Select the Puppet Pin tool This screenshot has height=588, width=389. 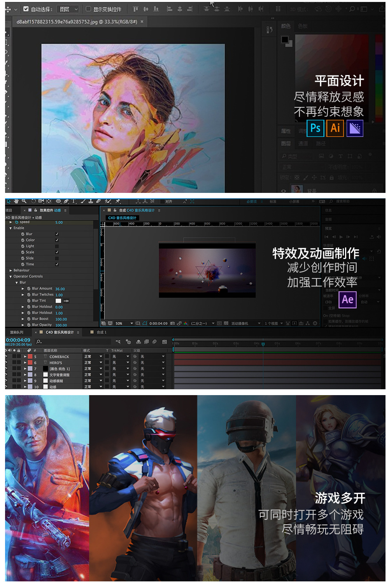pyautogui.click(x=117, y=201)
